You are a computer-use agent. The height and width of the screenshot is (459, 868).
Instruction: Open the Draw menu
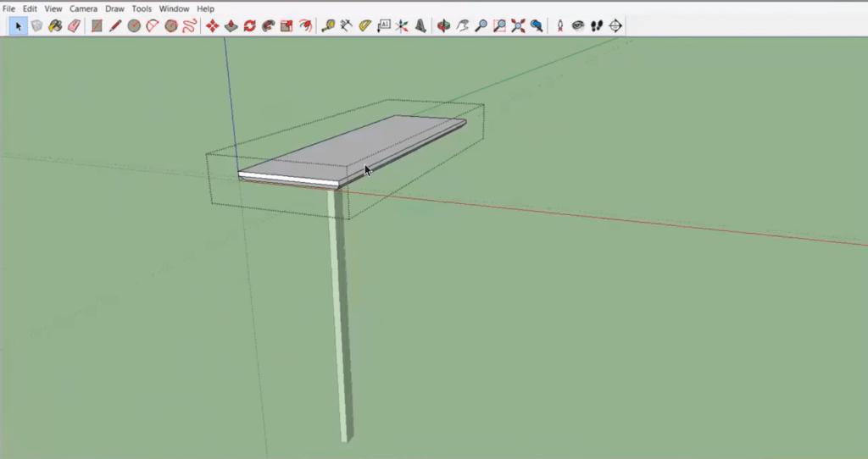pyautogui.click(x=114, y=8)
